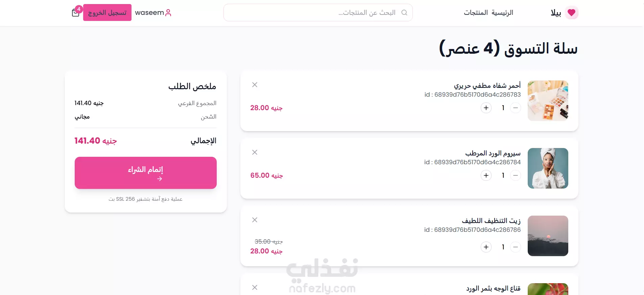Image resolution: width=644 pixels, height=295 pixels.
Task: Open the shopping cart bag icon
Action: (x=76, y=13)
